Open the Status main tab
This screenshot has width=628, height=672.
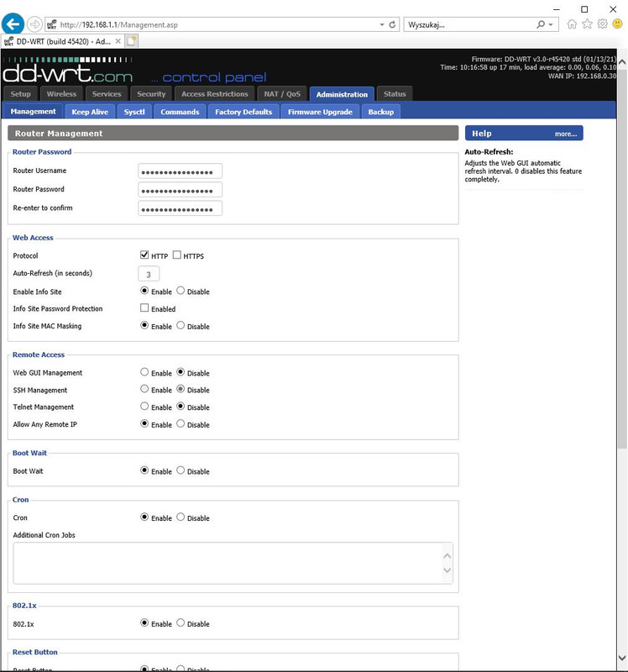coord(395,94)
